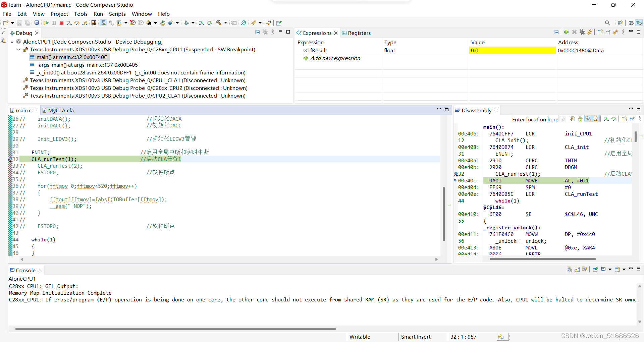The image size is (644, 342).
Task: Click the Open Perspective icon
Action: click(620, 23)
